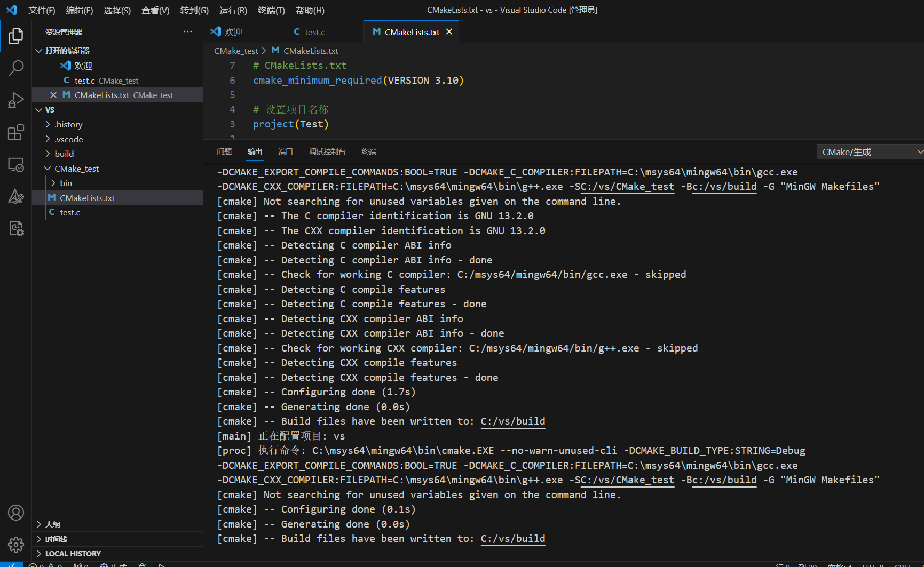Switch to 终端 panel tab
Viewport: 924px width, 567px height.
click(x=369, y=152)
